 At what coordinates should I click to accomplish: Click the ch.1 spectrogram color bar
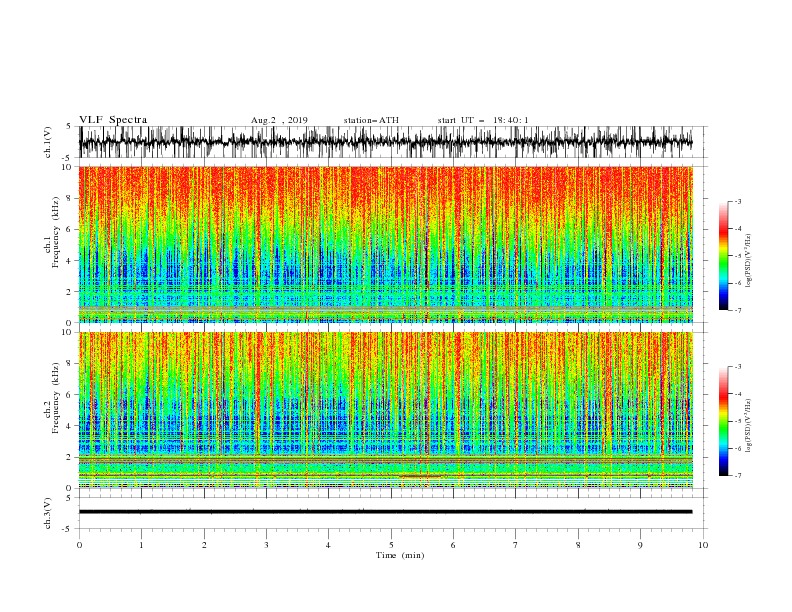point(723,256)
